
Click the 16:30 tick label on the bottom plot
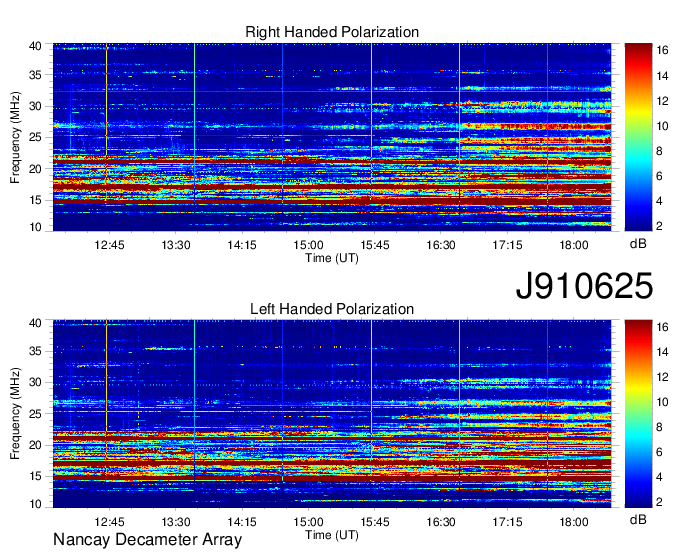tap(441, 522)
